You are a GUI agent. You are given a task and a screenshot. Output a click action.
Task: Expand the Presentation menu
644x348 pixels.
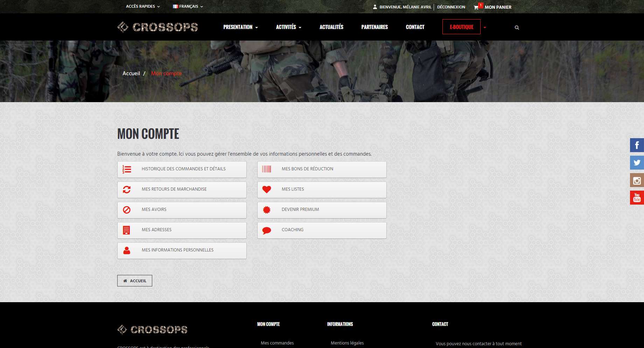click(x=240, y=27)
